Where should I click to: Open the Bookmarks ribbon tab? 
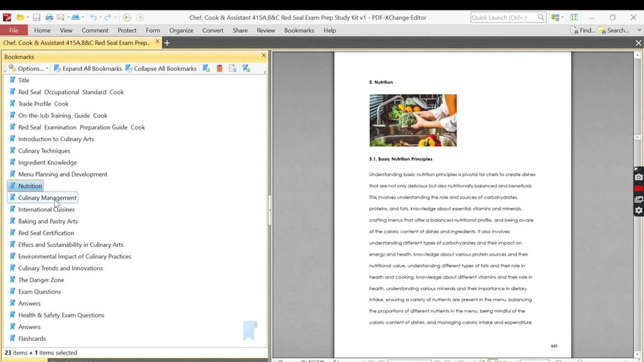(x=299, y=30)
